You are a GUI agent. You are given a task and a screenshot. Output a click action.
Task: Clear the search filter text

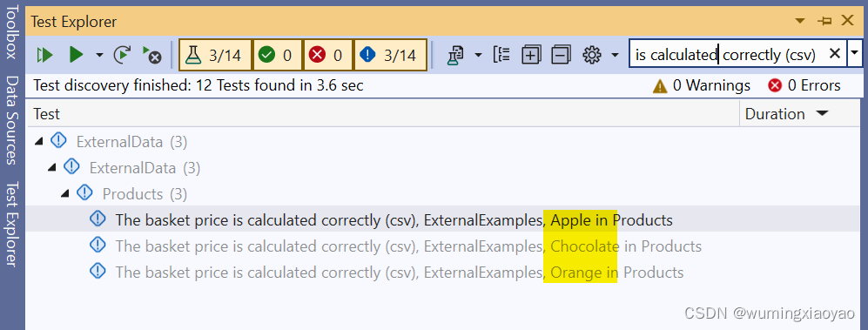(834, 54)
